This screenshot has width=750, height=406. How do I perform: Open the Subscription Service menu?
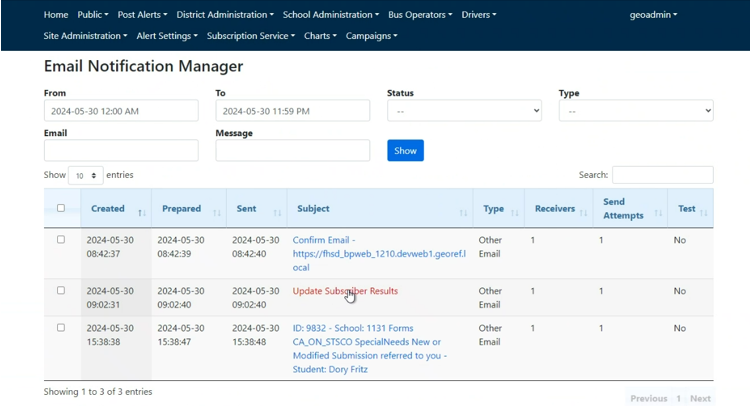coord(250,36)
